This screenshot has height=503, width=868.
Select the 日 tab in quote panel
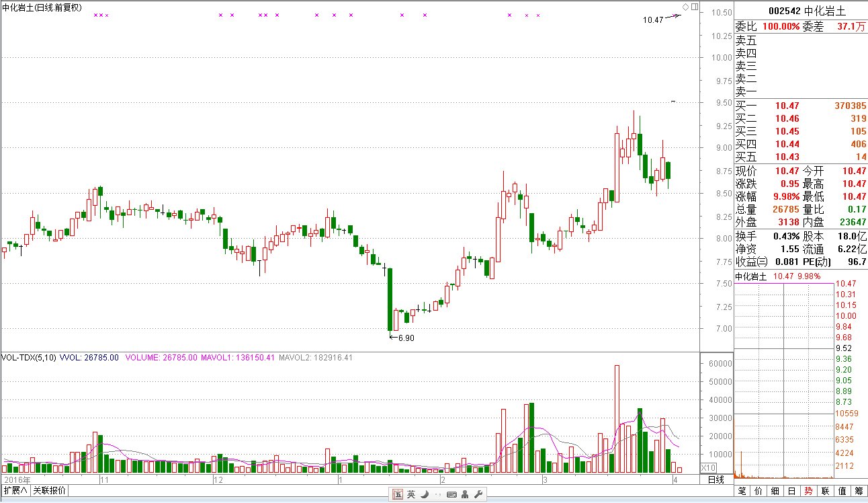(x=792, y=491)
